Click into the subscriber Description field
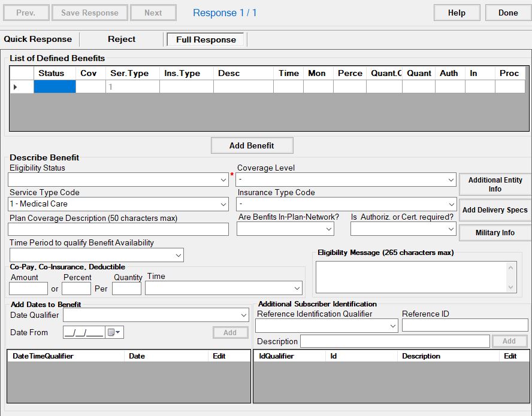 point(395,341)
